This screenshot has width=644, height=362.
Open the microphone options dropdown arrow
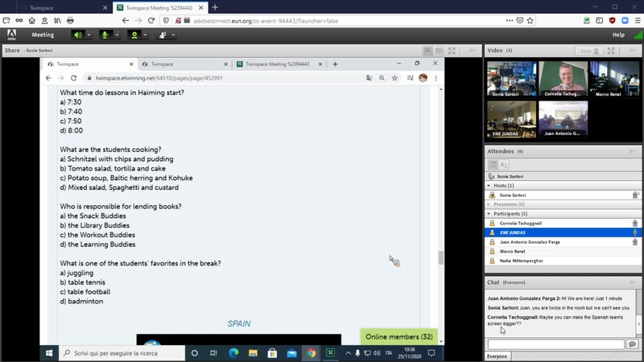[x=117, y=35]
